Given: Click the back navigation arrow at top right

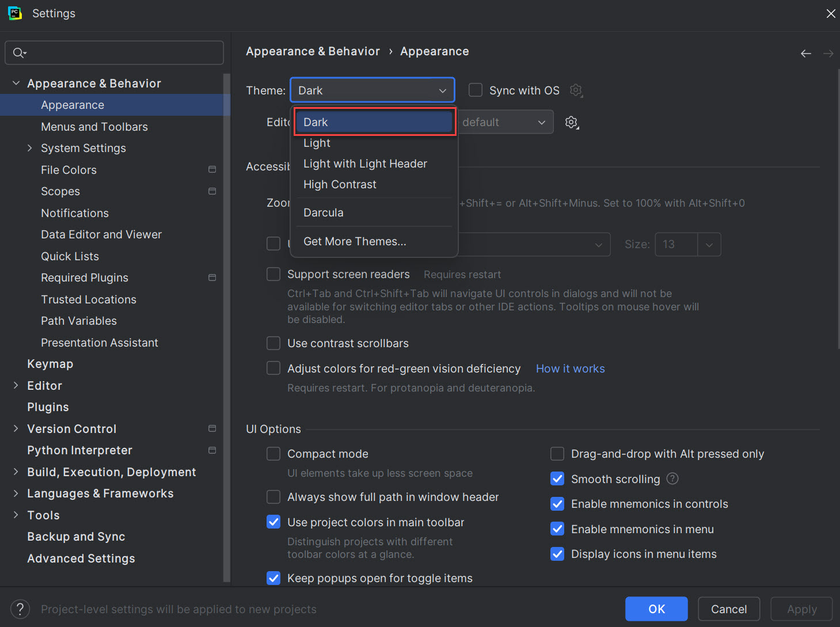Looking at the screenshot, I should (805, 53).
